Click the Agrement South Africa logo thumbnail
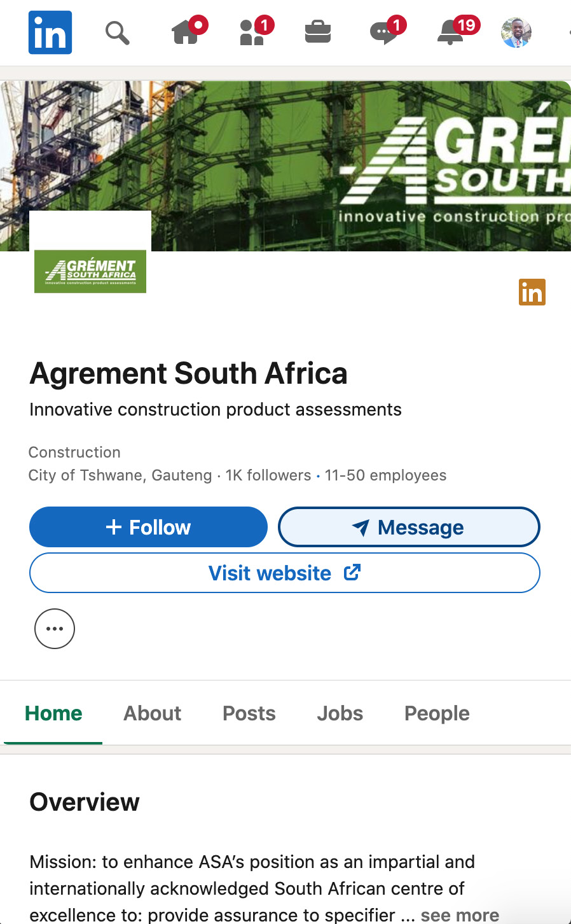 [x=90, y=271]
